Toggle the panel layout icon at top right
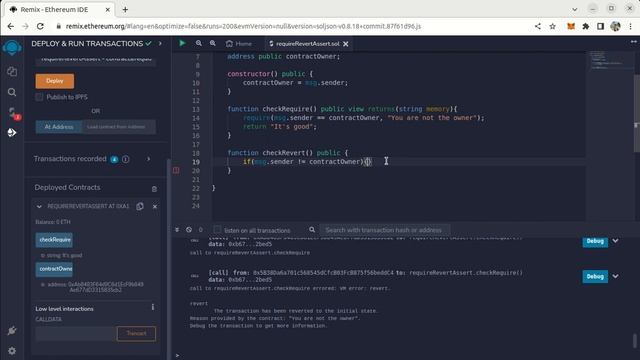The height and width of the screenshot is (360, 640). [x=633, y=42]
